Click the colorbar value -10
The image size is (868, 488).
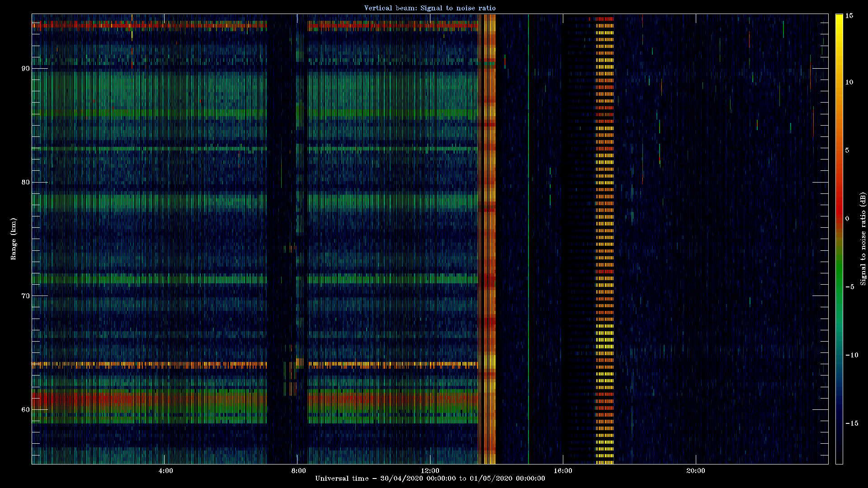(851, 355)
